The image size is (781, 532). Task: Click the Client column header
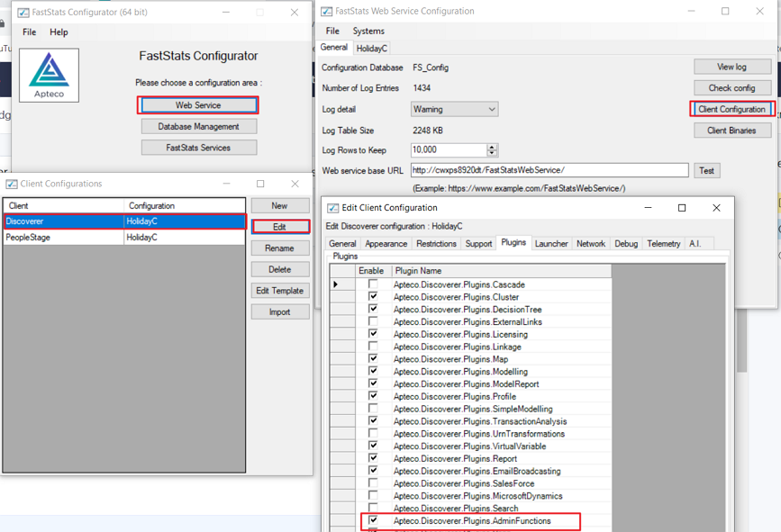pos(64,205)
